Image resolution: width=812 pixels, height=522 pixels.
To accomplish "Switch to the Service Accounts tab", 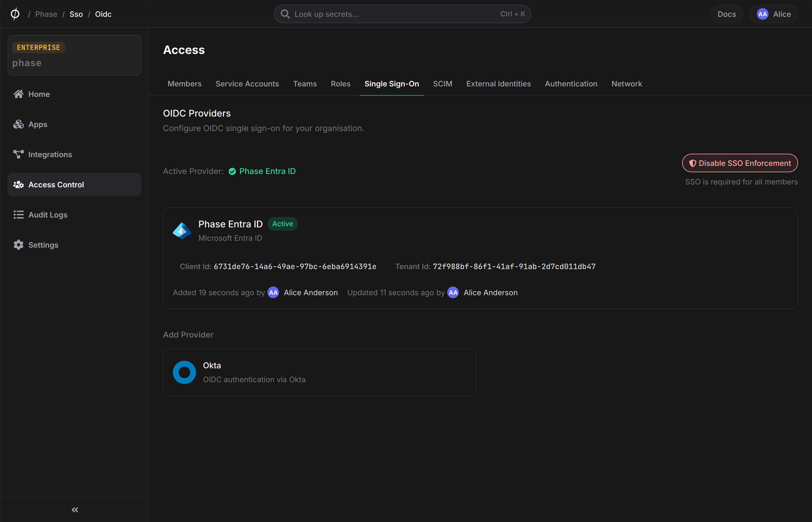I will [247, 84].
